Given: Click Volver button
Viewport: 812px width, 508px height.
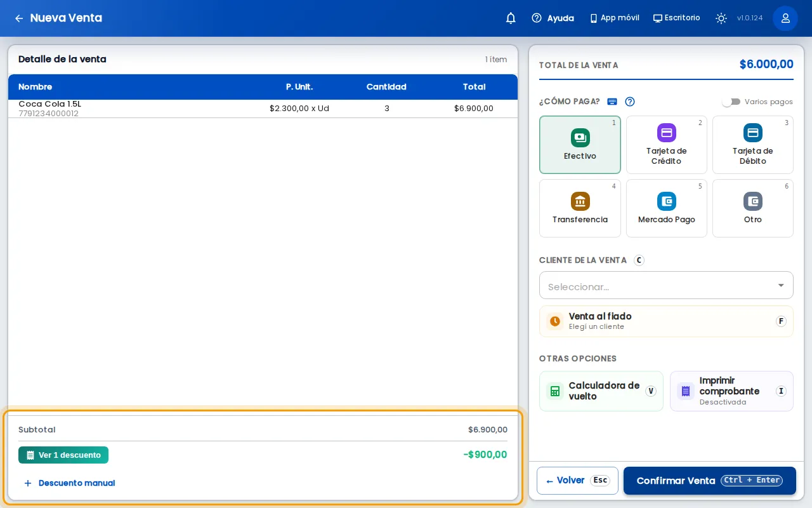Looking at the screenshot, I should (x=577, y=481).
